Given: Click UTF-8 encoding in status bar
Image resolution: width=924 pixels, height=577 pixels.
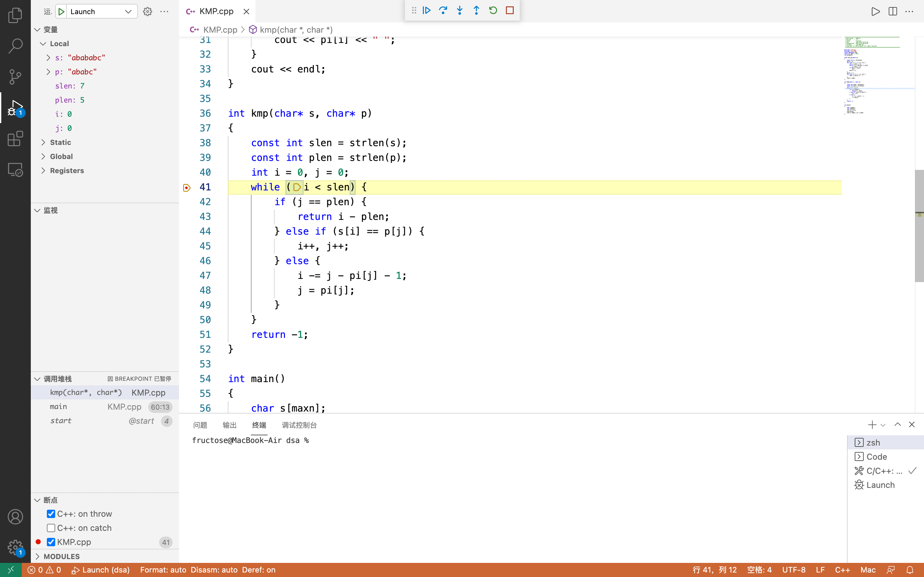Looking at the screenshot, I should point(793,570).
